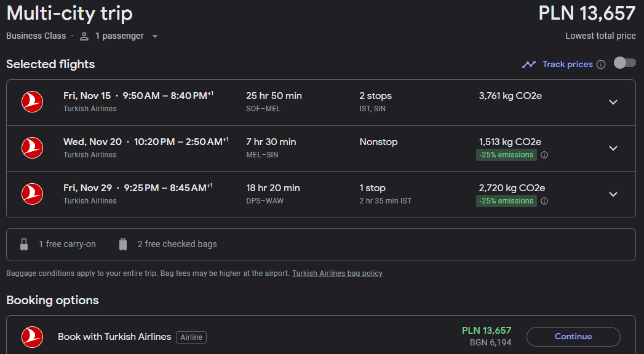
Task: Click the "2,720 kg CO2e" emissions value
Action: tap(512, 188)
